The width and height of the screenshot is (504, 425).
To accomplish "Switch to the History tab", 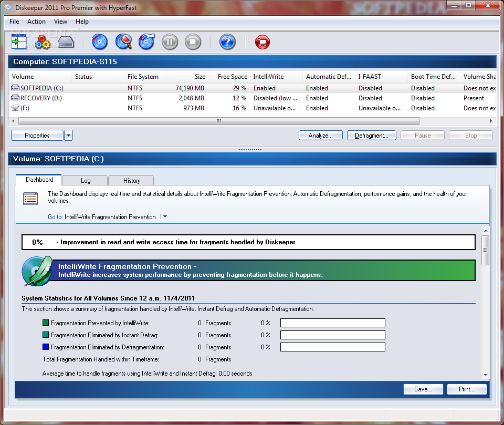I will tap(131, 181).
